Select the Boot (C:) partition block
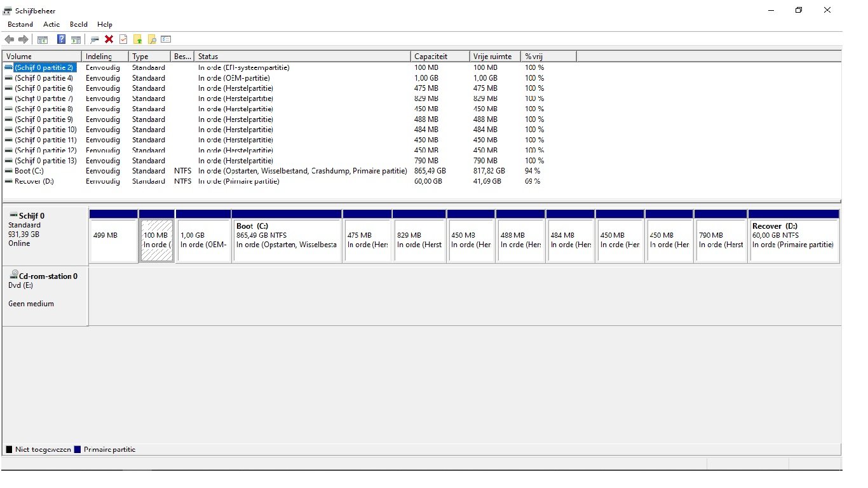Screen dimensions: 868x488 [x=287, y=240]
